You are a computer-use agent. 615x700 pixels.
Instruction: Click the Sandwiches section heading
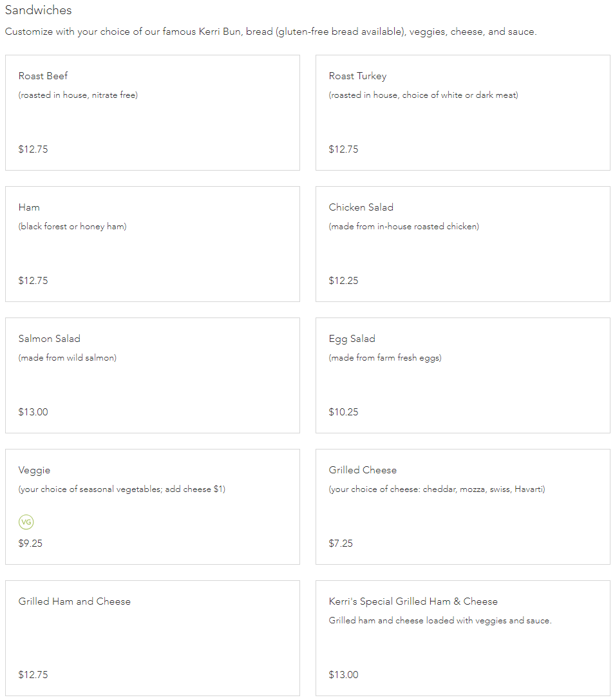(39, 10)
